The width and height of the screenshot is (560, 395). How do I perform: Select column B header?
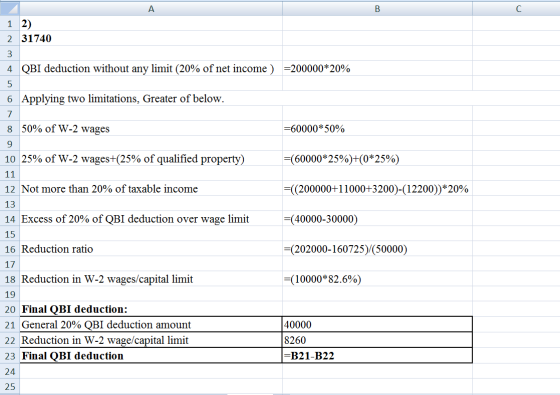[377, 9]
